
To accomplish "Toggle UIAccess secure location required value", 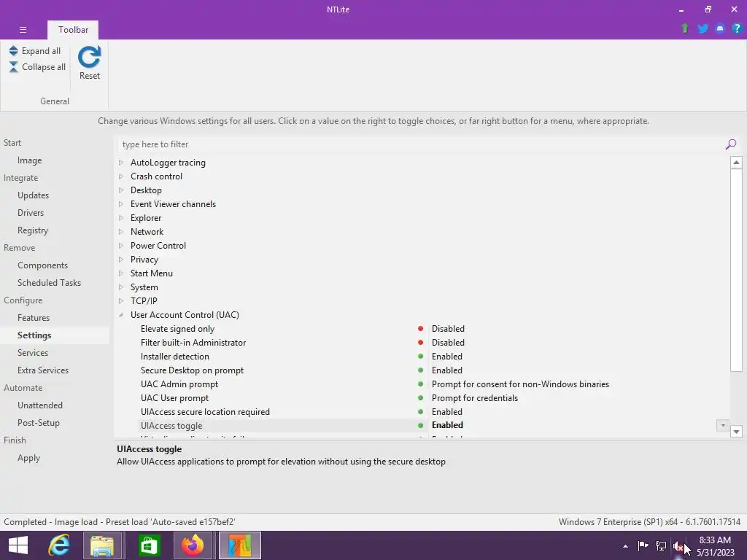I will 447,411.
